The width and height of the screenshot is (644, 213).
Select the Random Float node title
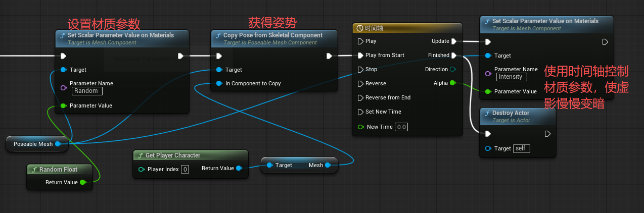tap(59, 169)
